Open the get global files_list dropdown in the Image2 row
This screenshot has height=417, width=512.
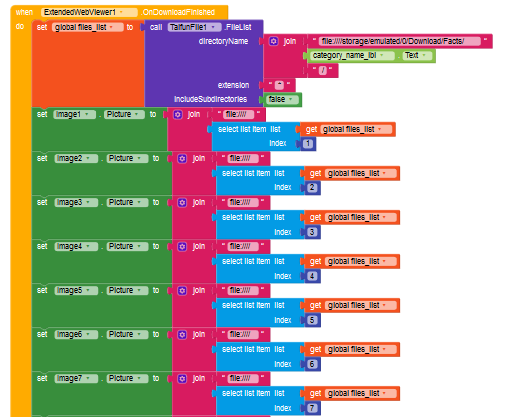point(361,173)
